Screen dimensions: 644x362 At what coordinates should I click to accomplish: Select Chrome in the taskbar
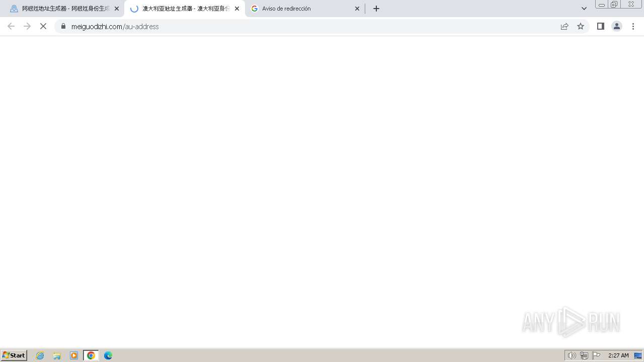point(91,355)
